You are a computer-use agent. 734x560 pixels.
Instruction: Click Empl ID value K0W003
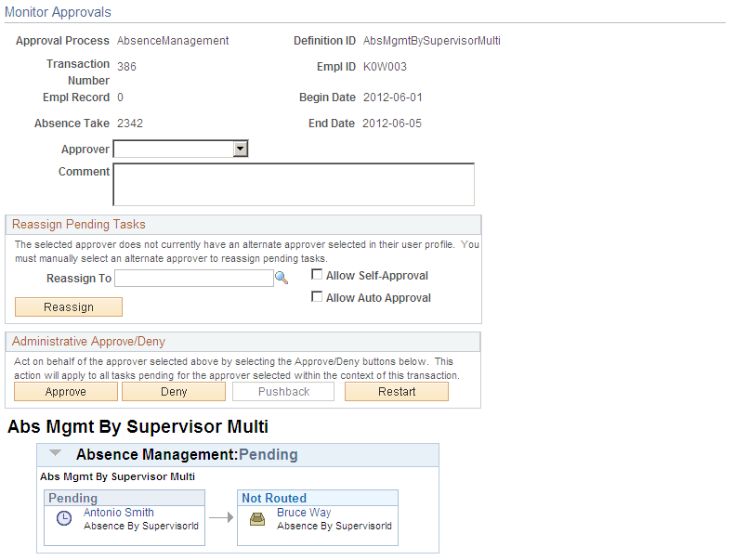click(385, 67)
